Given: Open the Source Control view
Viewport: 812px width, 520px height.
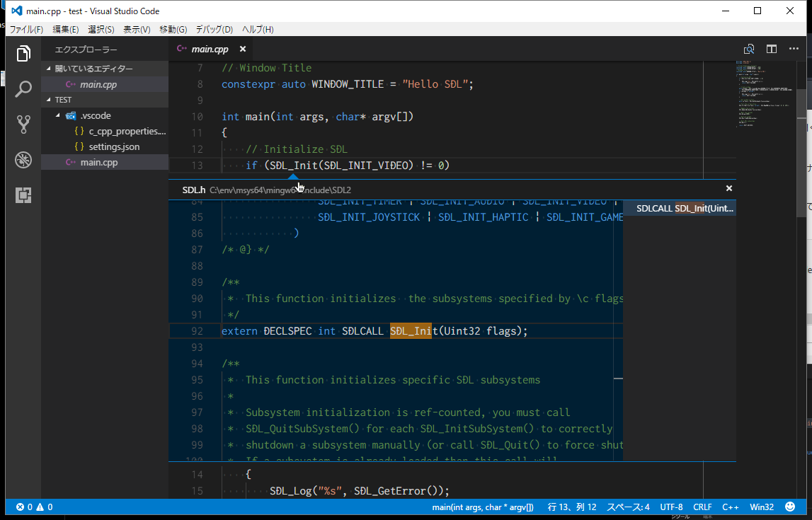Looking at the screenshot, I should 23,125.
